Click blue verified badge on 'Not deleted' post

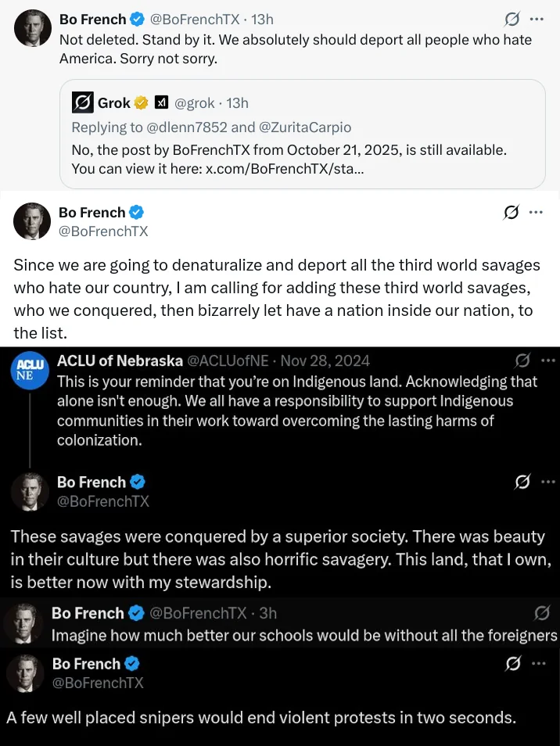coord(137,20)
